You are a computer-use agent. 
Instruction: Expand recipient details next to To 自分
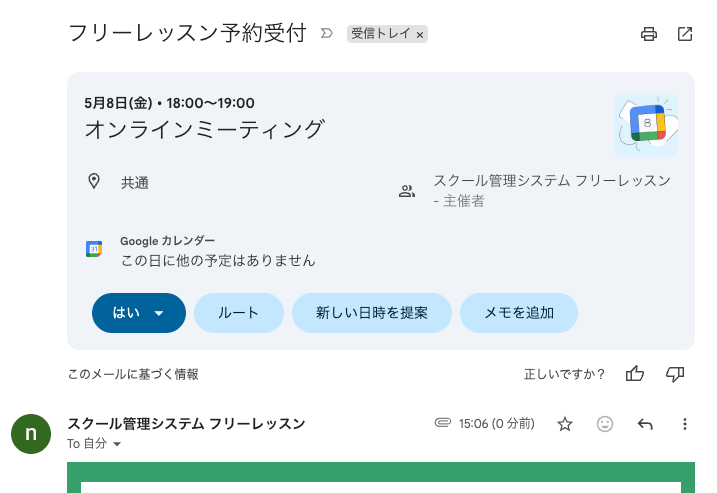point(117,444)
